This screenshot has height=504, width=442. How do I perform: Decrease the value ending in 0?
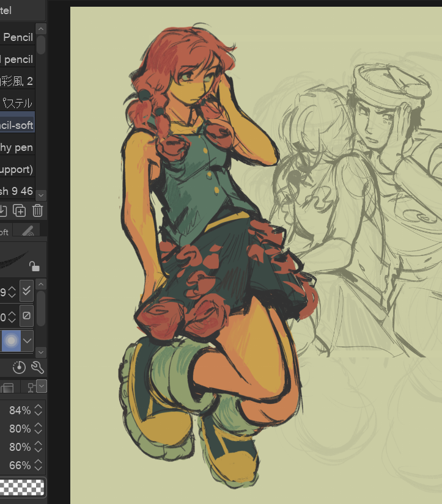point(12,320)
